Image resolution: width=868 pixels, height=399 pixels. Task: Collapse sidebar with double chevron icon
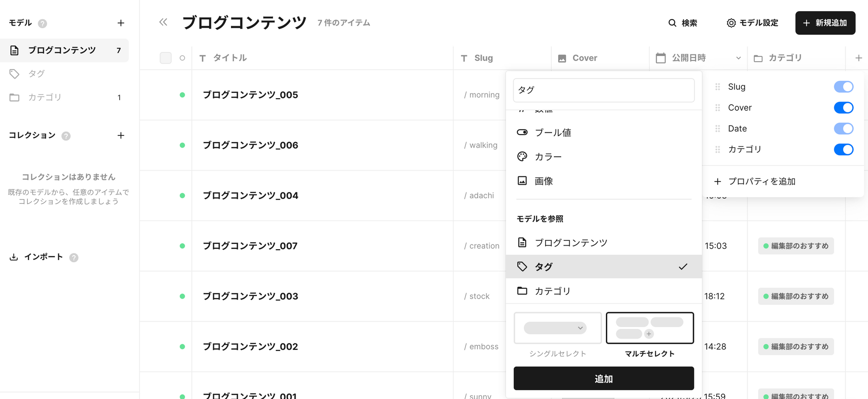click(x=163, y=22)
